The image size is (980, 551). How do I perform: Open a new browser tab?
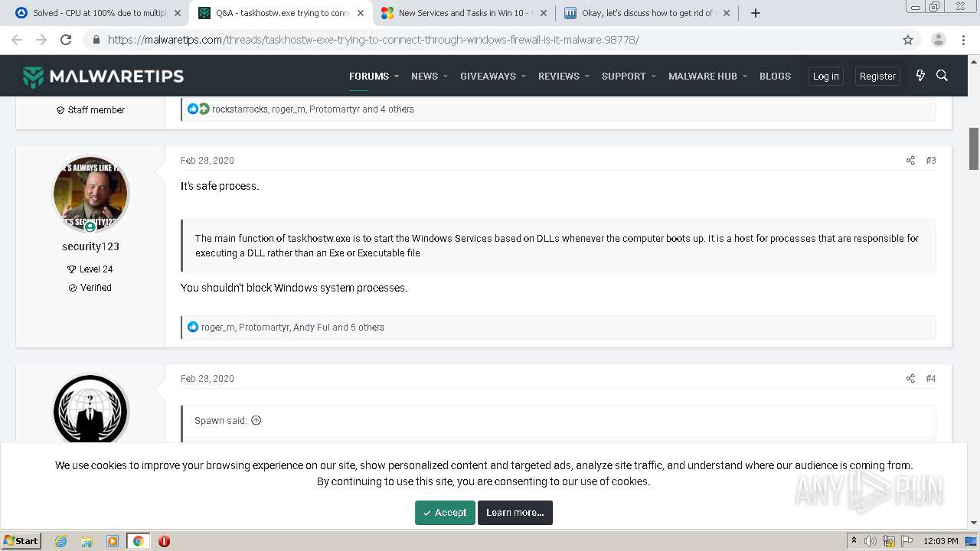pos(755,13)
